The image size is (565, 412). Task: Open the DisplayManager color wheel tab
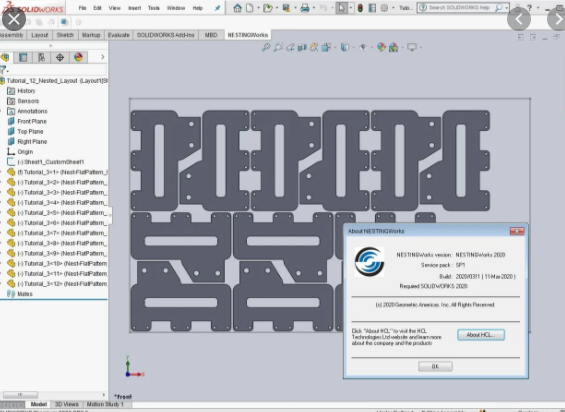coord(78,57)
